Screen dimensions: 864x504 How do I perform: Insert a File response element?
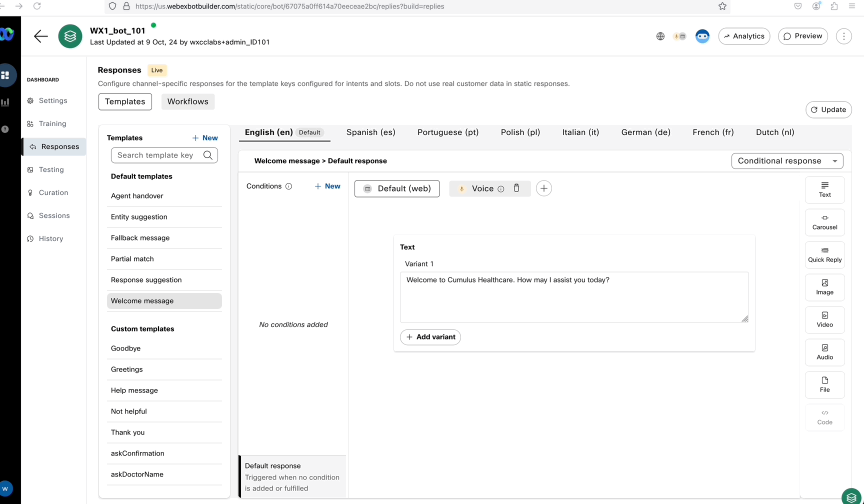[x=824, y=384]
